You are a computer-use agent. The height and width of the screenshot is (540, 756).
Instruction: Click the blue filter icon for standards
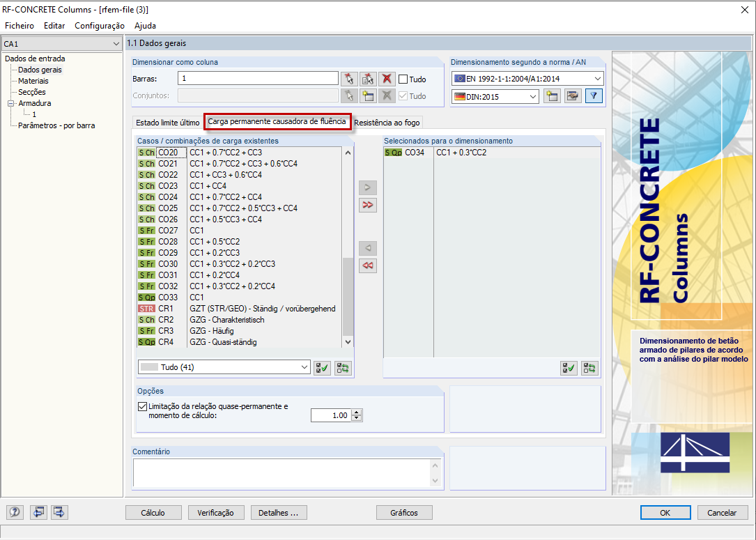tap(594, 96)
